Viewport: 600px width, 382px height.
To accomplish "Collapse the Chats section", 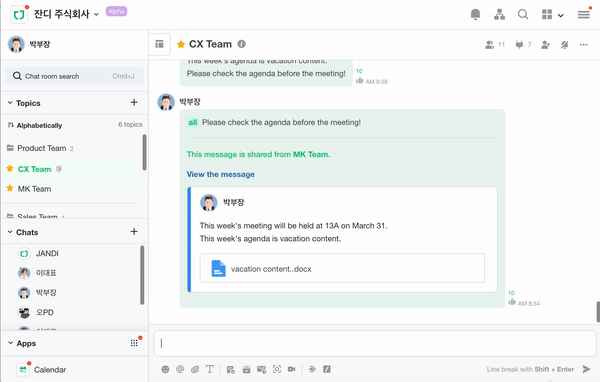I will (10, 232).
